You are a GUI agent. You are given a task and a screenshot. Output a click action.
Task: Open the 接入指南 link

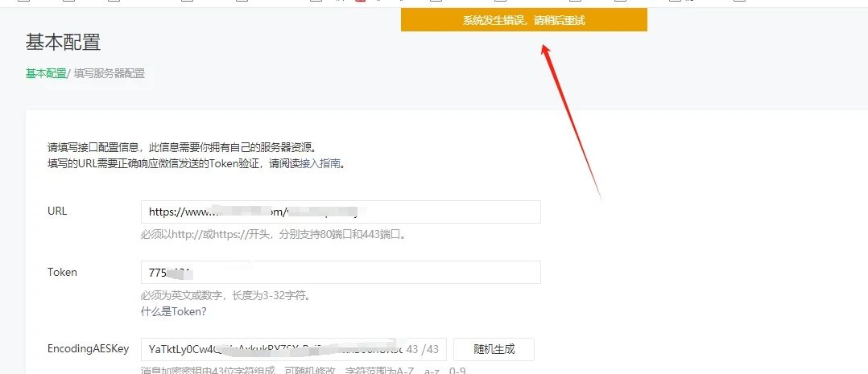pyautogui.click(x=320, y=164)
